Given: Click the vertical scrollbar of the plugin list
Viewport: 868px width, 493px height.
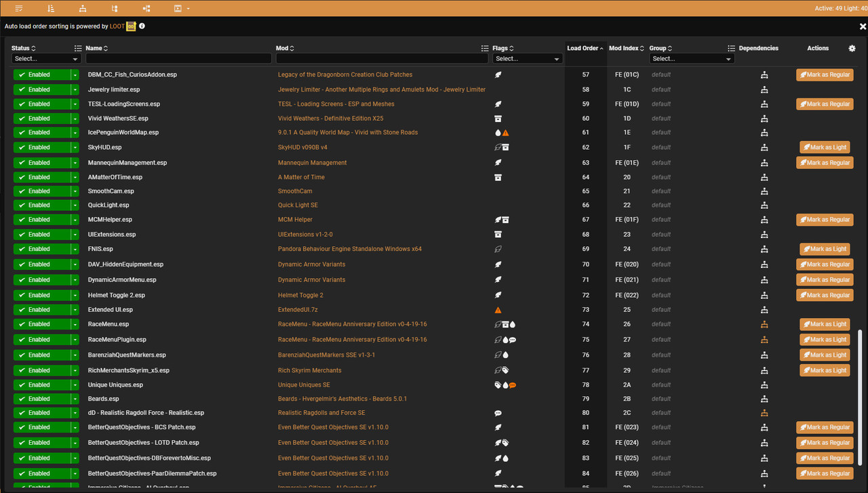Looking at the screenshot, I should pos(861,398).
